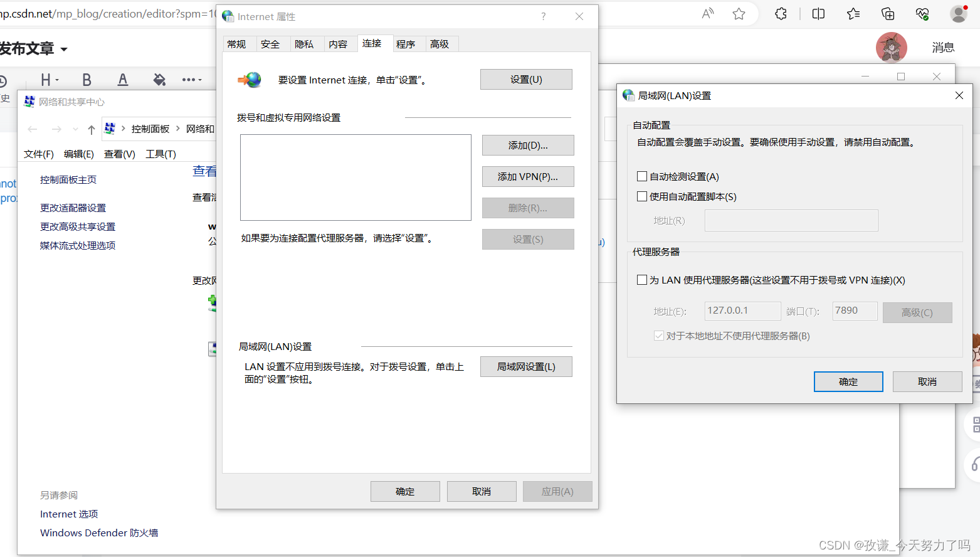Screen dimensions: 980x557
Task: Open the CSDN user avatar
Action: click(x=891, y=48)
